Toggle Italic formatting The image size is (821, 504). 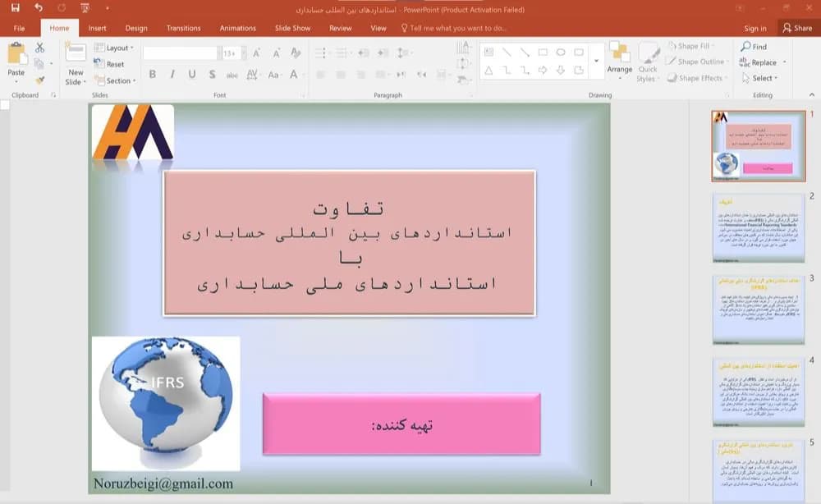172,75
